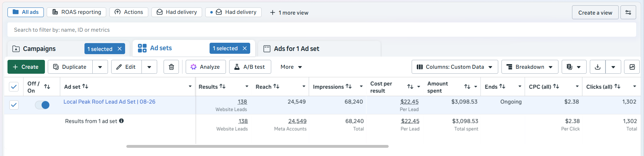This screenshot has height=156, width=644.
Task: Sort by Clicks (all) arrows
Action: click(x=617, y=87)
